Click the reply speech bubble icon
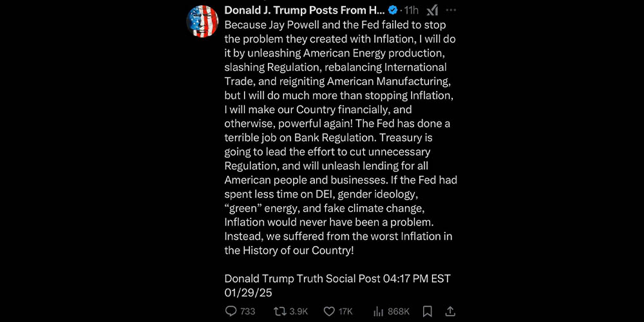The height and width of the screenshot is (322, 644). 231,311
